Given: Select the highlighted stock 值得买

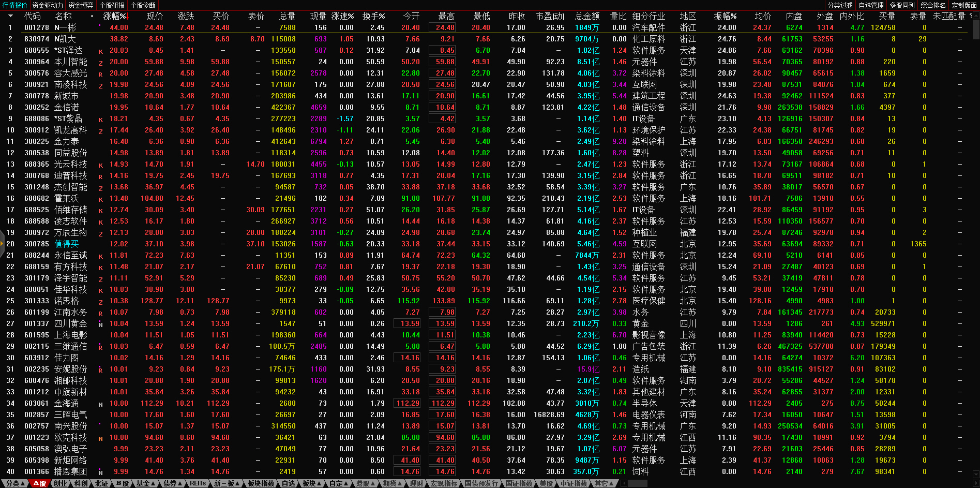Looking at the screenshot, I should pyautogui.click(x=67, y=244).
